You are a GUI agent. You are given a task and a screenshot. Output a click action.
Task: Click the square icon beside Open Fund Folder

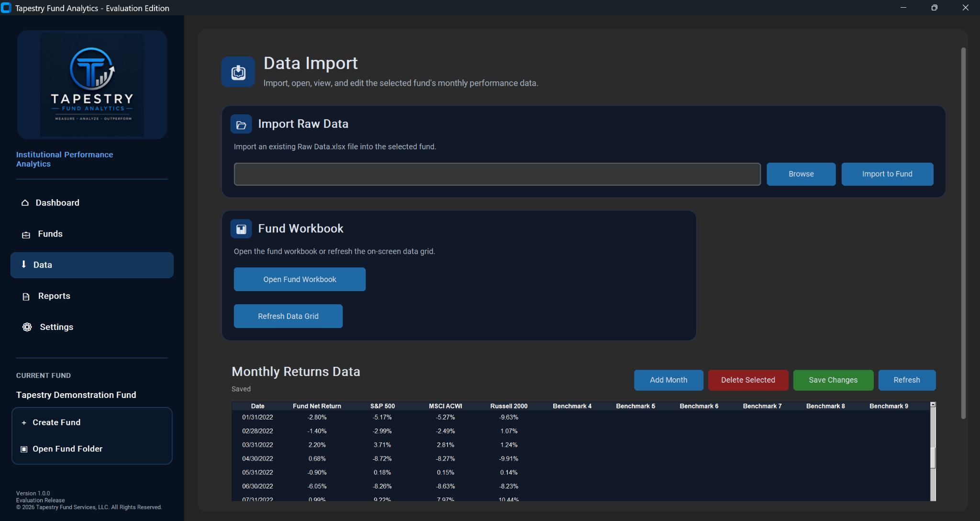[24, 449]
